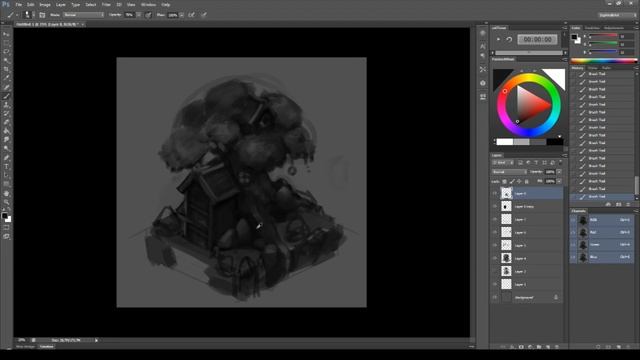The width and height of the screenshot is (640, 360).
Task: Add a layer mask from Layers panel
Action: [521, 347]
